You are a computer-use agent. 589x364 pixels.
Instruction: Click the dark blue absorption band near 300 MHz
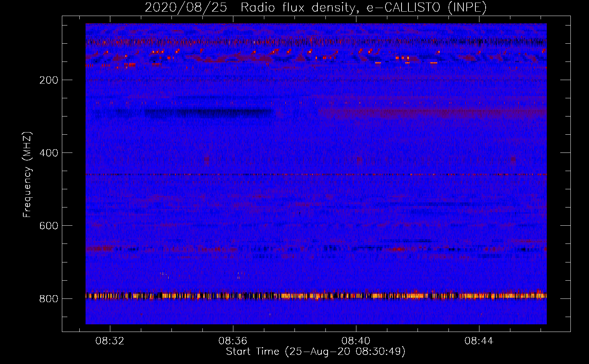(x=209, y=114)
